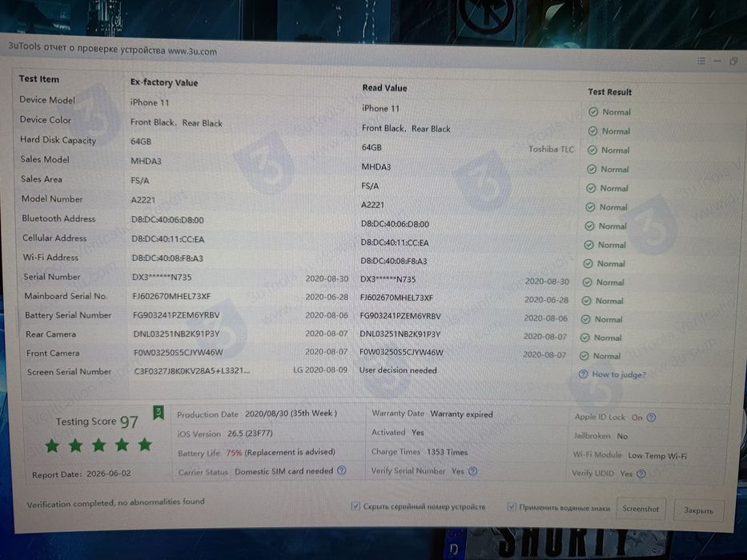
Task: Click the Normal check icon for Model Number
Action: 590,207
